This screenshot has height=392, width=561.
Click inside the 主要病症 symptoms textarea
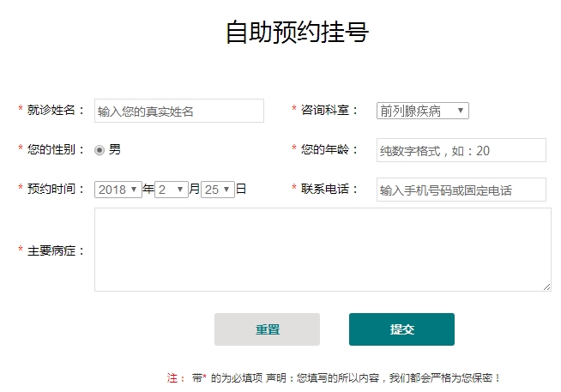click(323, 250)
